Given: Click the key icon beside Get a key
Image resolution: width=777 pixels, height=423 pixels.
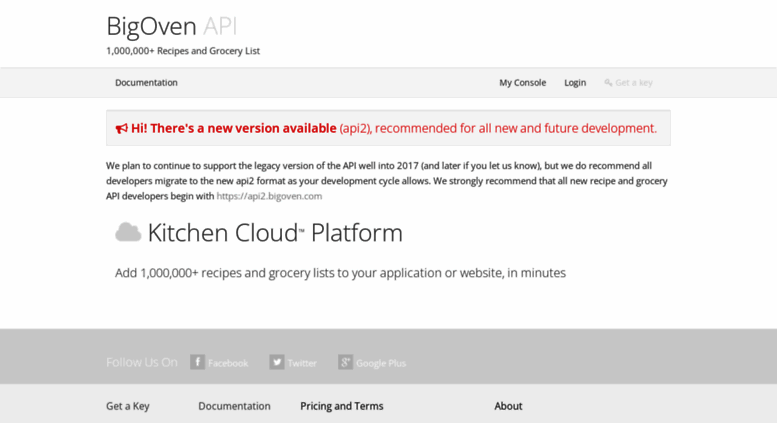Looking at the screenshot, I should pos(608,82).
